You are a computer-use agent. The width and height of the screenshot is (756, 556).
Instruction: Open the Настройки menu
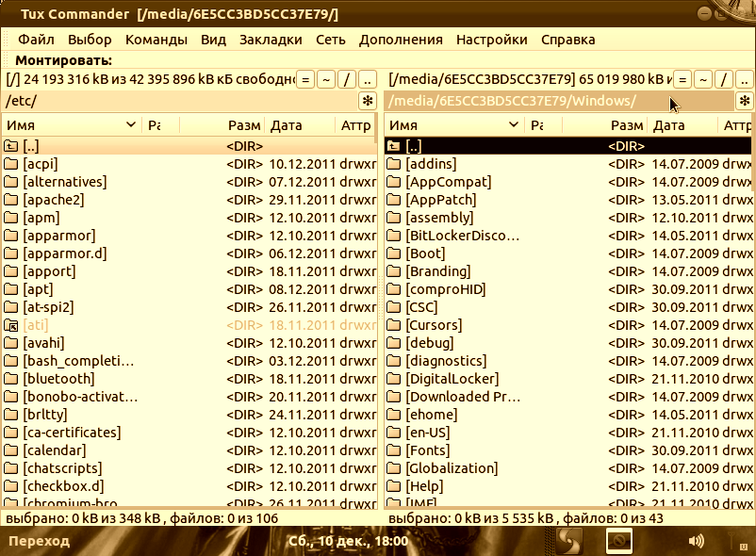coord(492,40)
